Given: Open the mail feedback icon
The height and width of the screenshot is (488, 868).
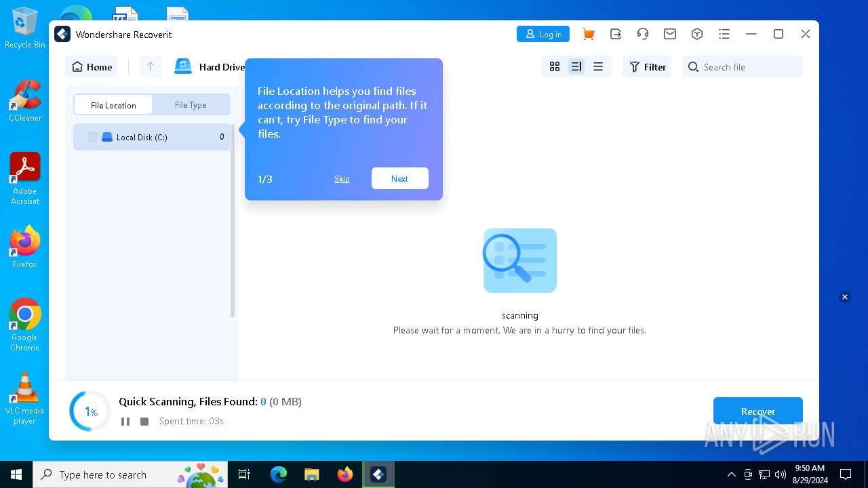Looking at the screenshot, I should click(x=670, y=34).
